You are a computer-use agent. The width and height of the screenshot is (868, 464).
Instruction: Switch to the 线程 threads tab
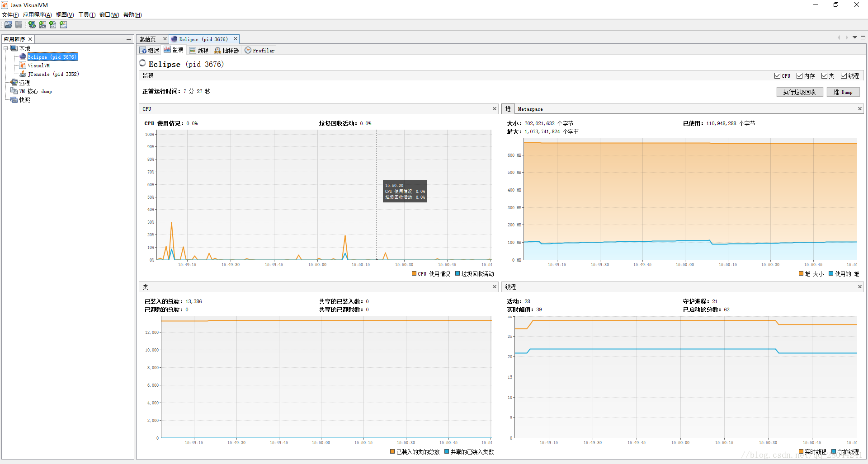199,50
